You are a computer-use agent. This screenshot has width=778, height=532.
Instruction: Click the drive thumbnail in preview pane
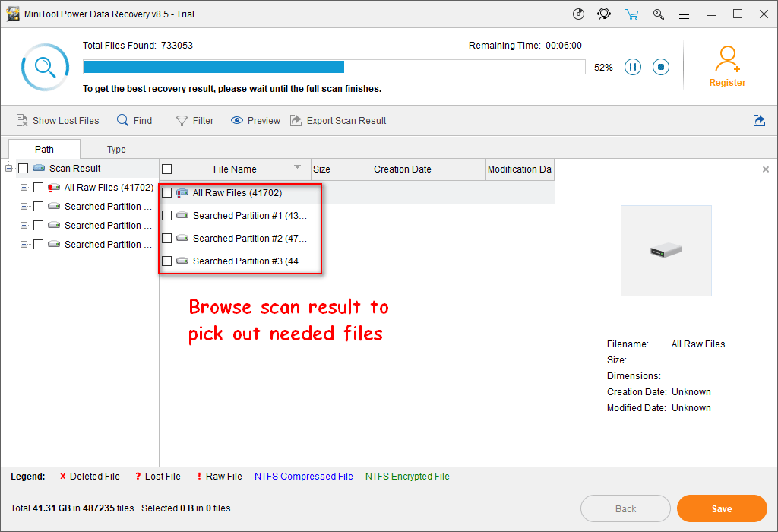(x=666, y=251)
